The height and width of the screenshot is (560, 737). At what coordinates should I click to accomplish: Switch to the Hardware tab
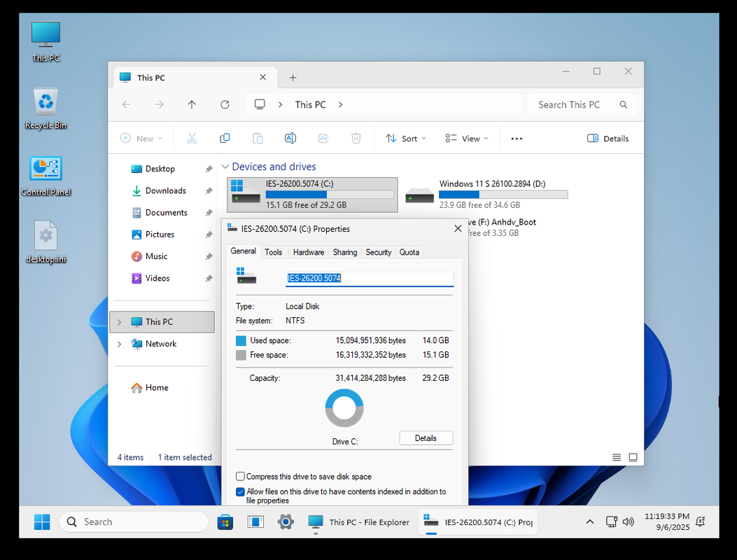[x=309, y=252]
